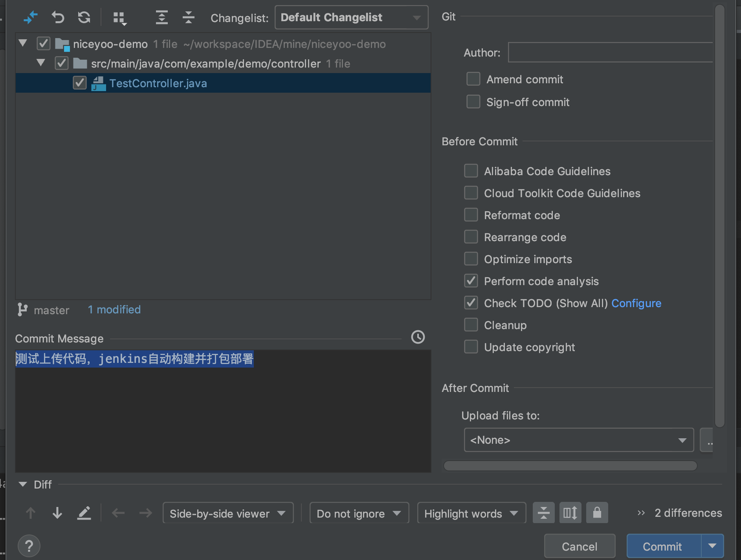Click the Refresh changes icon
The image size is (741, 560).
coord(84,17)
